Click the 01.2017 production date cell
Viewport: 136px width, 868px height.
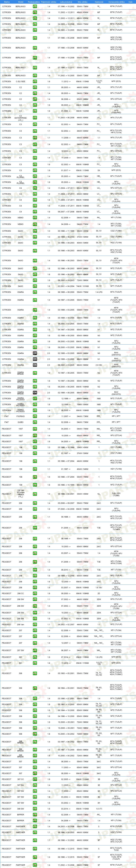pos(66,171)
